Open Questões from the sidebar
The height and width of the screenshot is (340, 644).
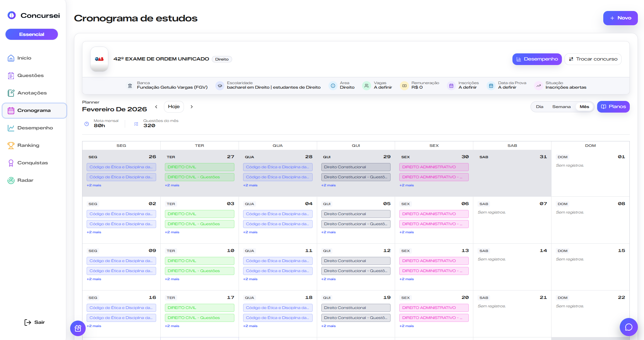[x=30, y=75]
